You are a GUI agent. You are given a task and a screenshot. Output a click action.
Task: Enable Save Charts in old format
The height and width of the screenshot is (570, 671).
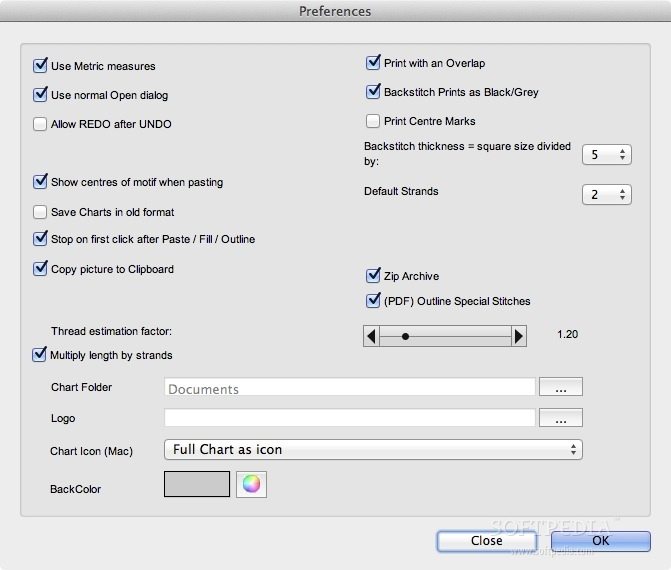click(x=40, y=212)
